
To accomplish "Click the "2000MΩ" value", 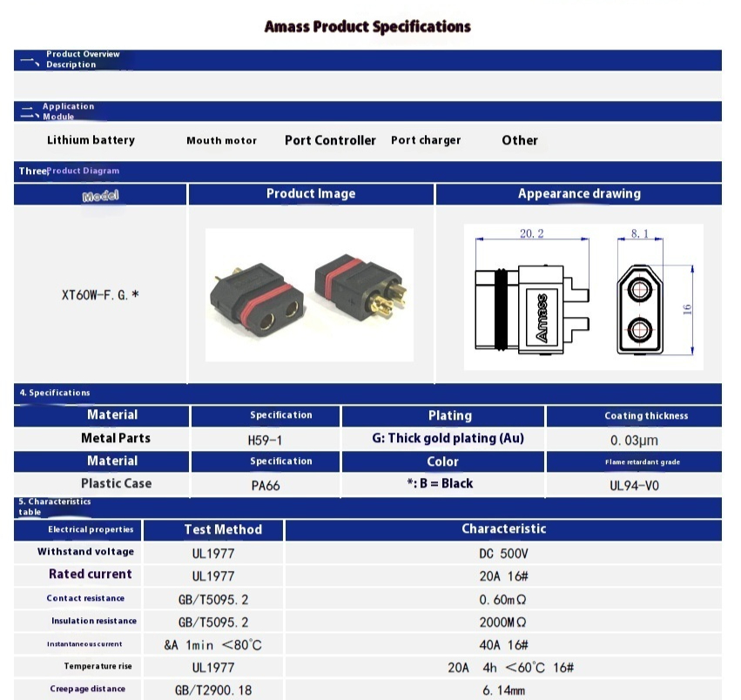I will click(x=502, y=622).
